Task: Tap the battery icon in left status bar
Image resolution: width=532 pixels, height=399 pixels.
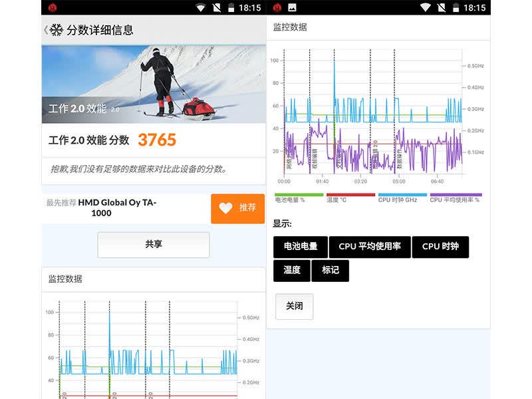Action: pos(231,7)
